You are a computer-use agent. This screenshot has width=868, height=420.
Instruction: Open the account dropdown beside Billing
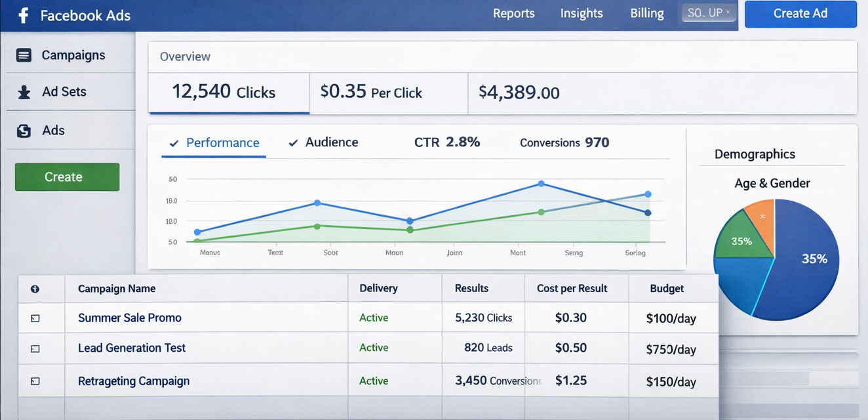click(709, 13)
